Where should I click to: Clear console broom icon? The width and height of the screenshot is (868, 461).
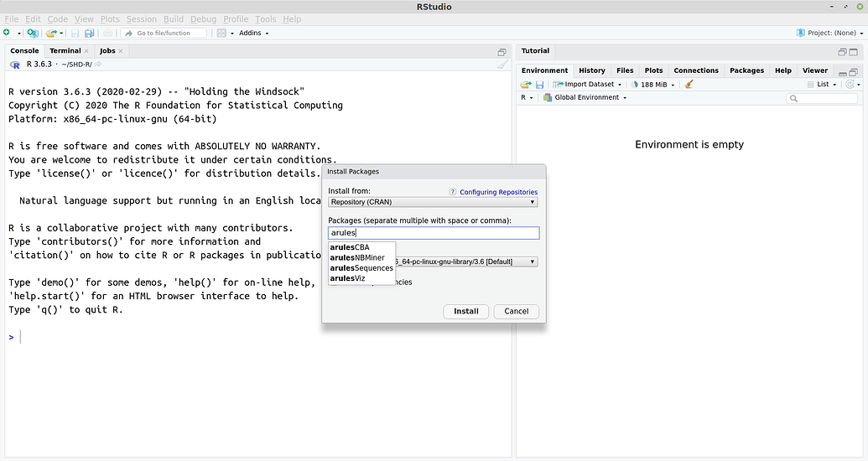point(502,65)
